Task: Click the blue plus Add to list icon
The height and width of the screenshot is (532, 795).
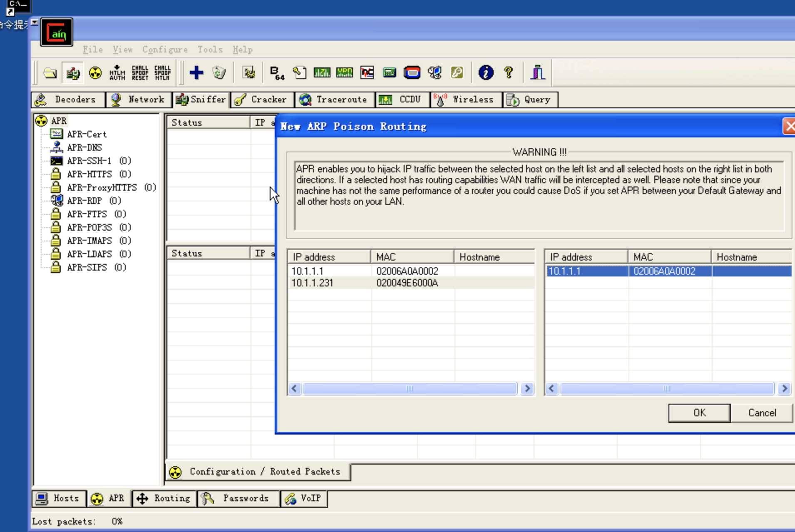Action: point(196,73)
